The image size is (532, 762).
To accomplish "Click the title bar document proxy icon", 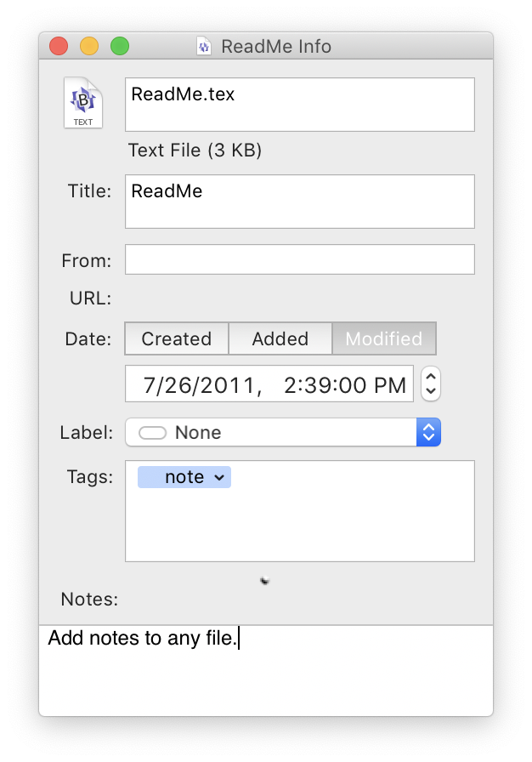I will [x=203, y=46].
